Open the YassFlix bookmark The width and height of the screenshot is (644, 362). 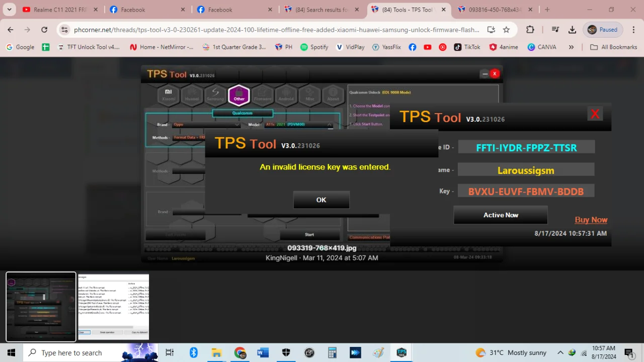tap(386, 47)
